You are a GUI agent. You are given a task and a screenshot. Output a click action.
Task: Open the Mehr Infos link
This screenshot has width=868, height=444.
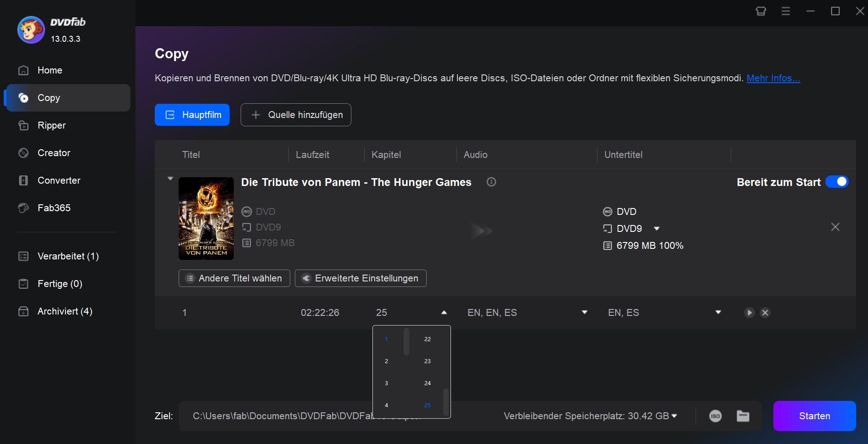pos(773,78)
